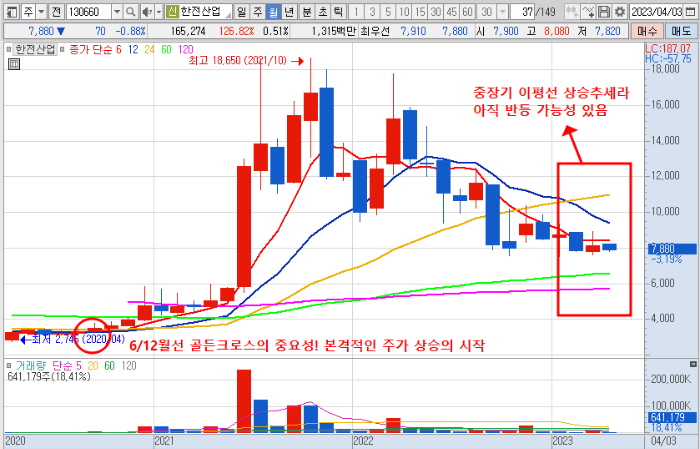Select the 60 interval button
This screenshot has height=449, width=700.
[x=467, y=12]
